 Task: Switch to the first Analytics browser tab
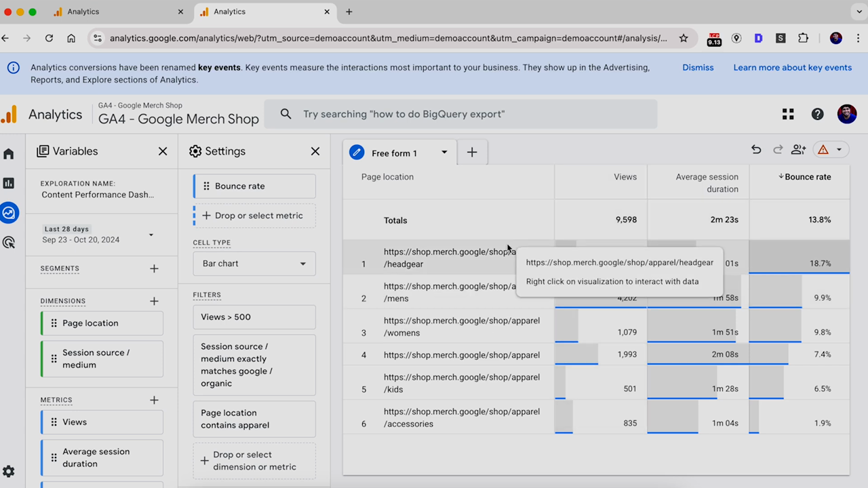119,12
